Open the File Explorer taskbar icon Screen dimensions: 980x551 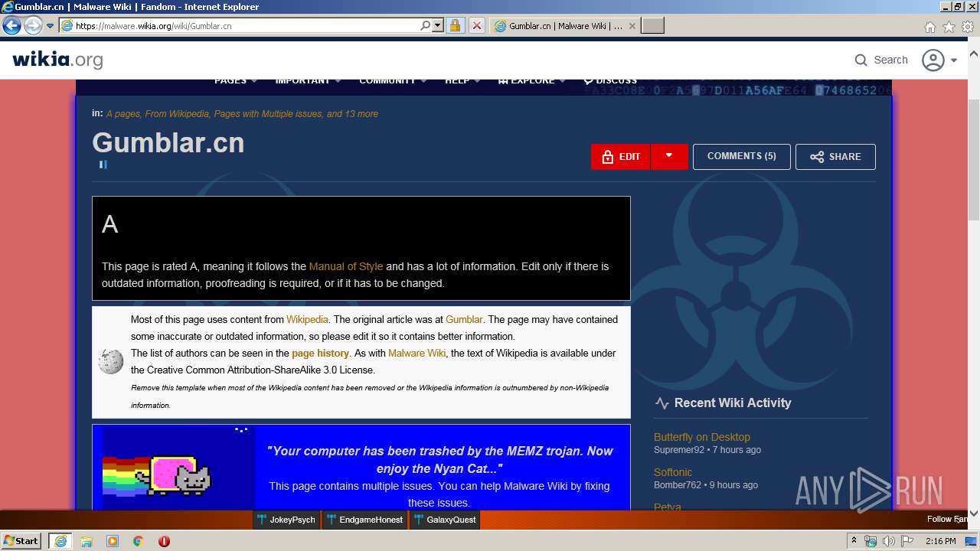pos(87,540)
